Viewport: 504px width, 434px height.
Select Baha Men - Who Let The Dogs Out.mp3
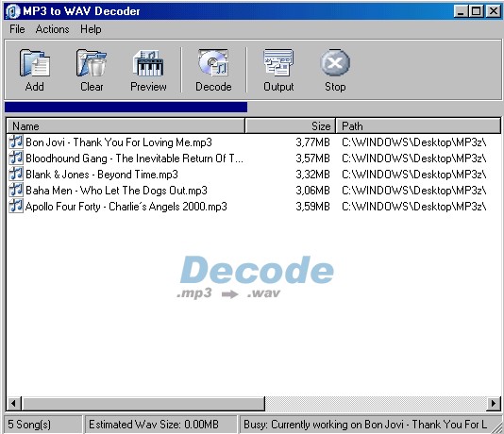point(116,191)
